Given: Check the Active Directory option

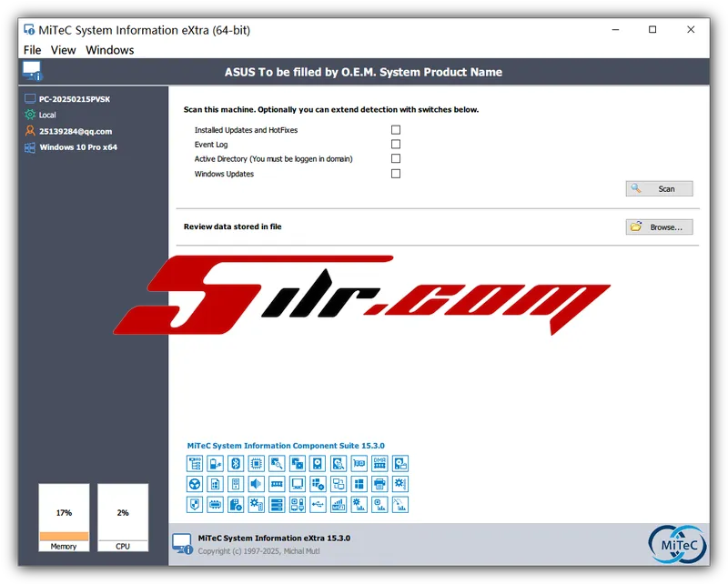Looking at the screenshot, I should tap(396, 158).
